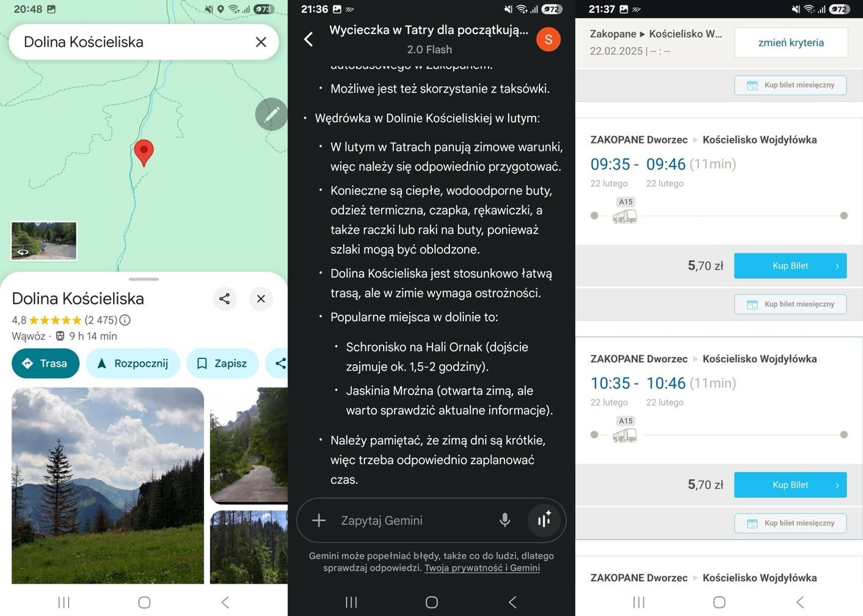The image size is (863, 616).
Task: Open the orange S profile avatar
Action: click(548, 40)
